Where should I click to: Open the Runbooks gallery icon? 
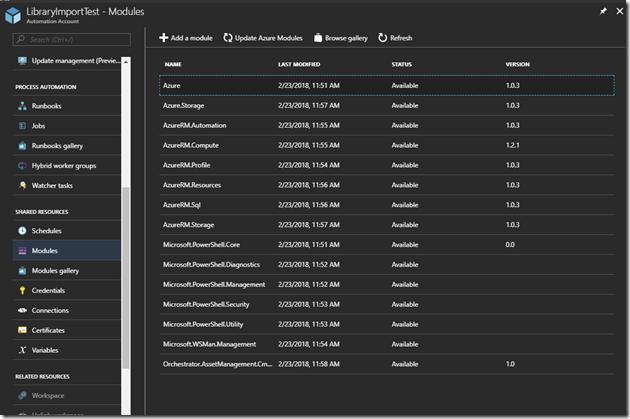tap(22, 146)
